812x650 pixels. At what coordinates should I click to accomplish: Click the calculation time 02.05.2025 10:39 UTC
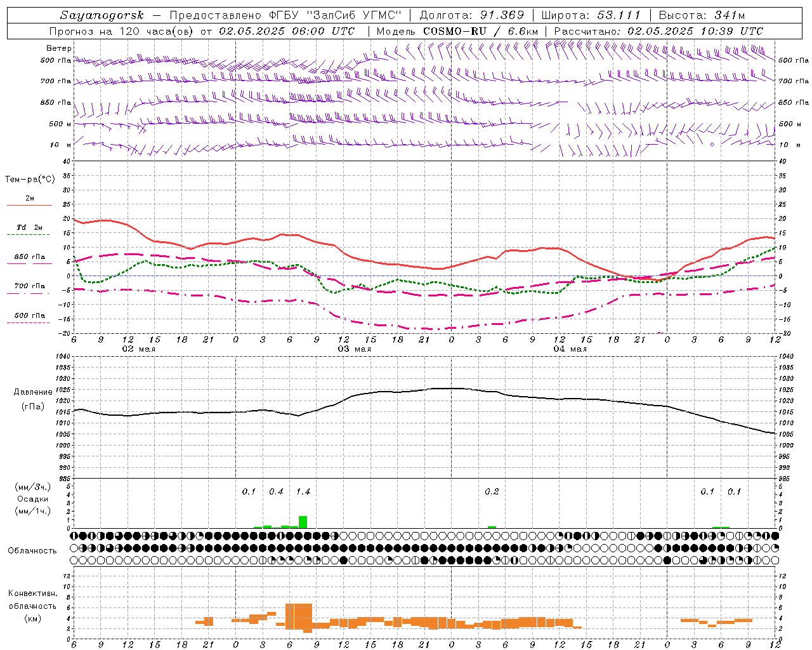click(695, 31)
